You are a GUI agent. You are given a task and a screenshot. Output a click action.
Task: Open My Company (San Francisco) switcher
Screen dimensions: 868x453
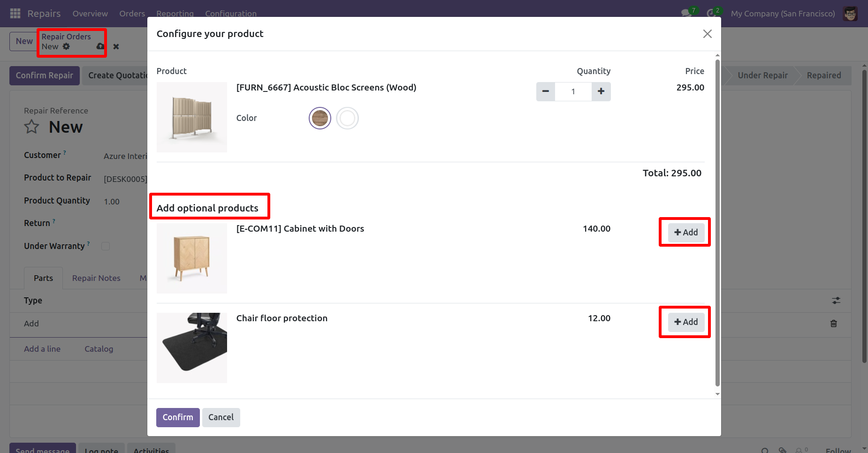click(783, 14)
